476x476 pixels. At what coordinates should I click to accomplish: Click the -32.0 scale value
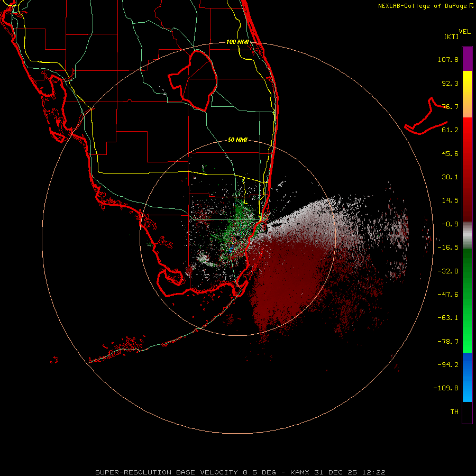click(448, 271)
